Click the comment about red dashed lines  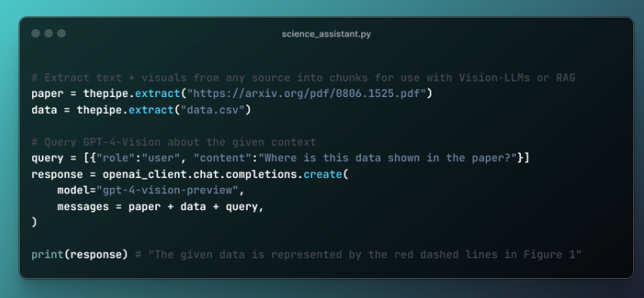pyautogui.click(x=359, y=254)
